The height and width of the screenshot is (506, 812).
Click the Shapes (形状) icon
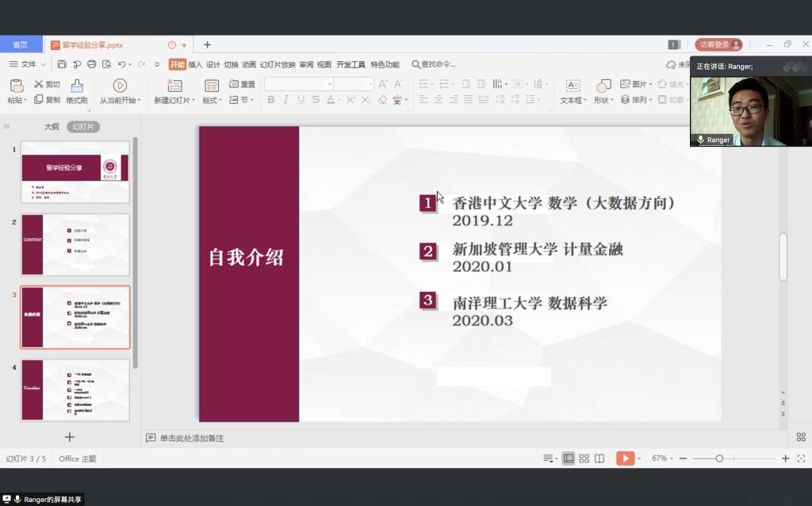coord(603,86)
